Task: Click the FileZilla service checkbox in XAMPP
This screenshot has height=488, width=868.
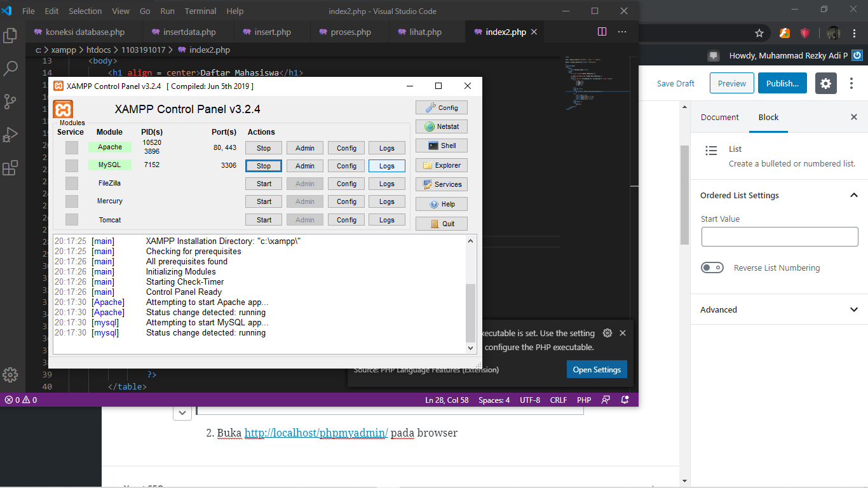Action: click(72, 183)
